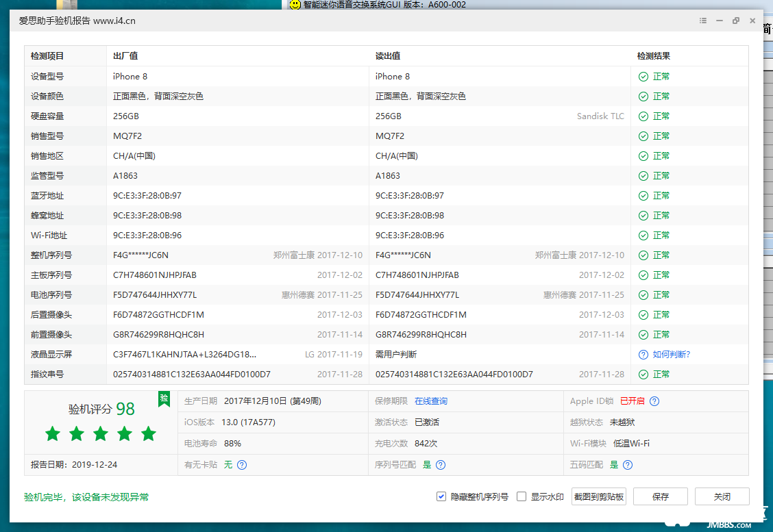Click the help icon beside 五码匹配
The image size is (773, 532).
click(x=628, y=464)
